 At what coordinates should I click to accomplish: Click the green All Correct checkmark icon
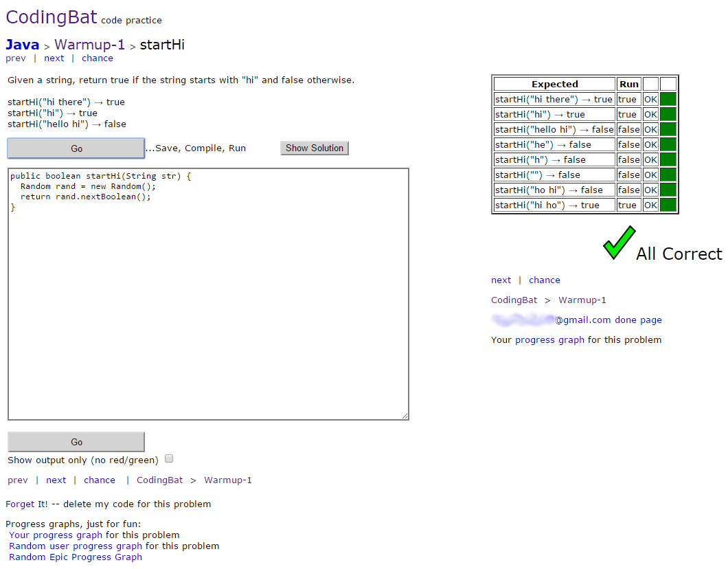pyautogui.click(x=619, y=243)
